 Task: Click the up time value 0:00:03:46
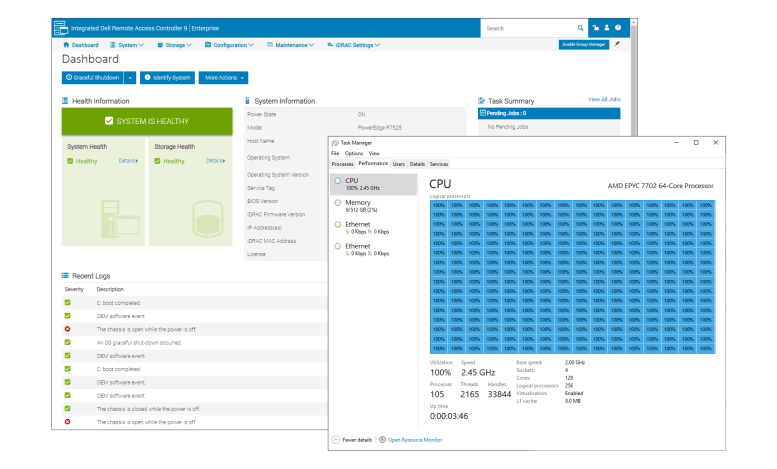pyautogui.click(x=448, y=416)
